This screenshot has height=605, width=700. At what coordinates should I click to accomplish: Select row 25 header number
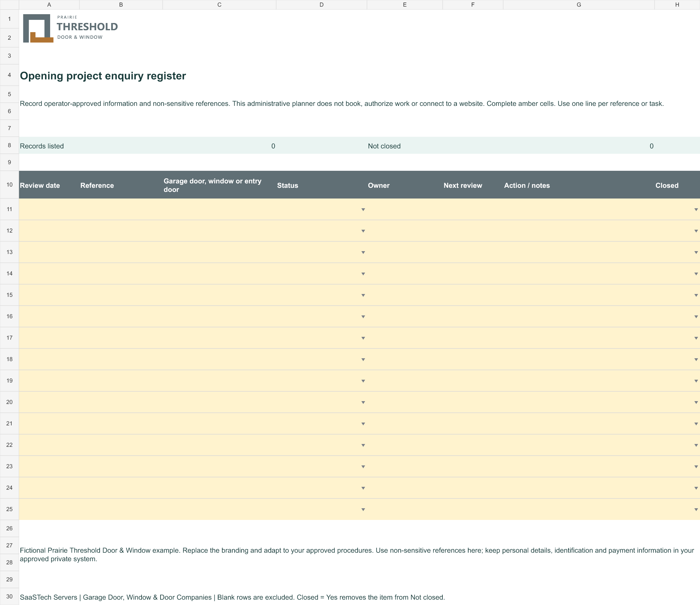point(9,509)
